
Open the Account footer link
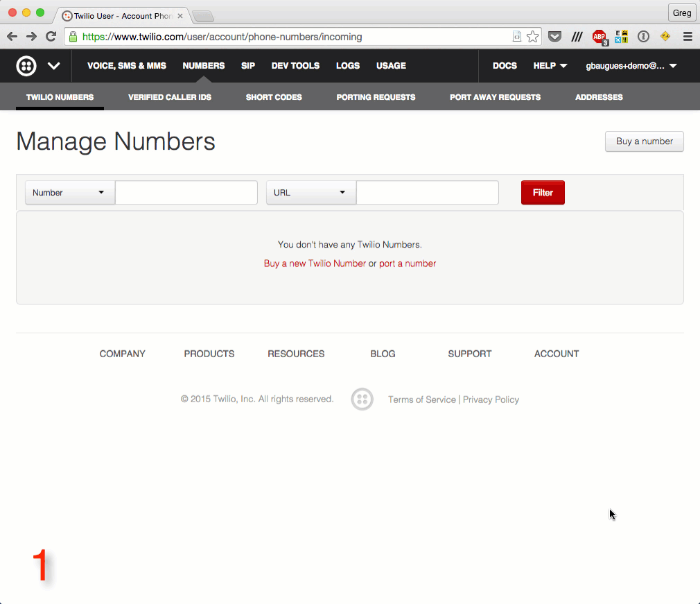(x=557, y=354)
